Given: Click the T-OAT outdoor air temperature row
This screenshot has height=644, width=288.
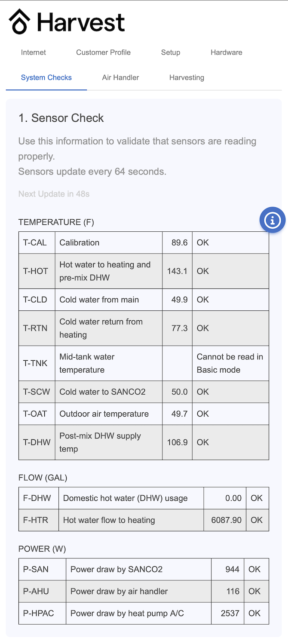Looking at the screenshot, I should [144, 414].
